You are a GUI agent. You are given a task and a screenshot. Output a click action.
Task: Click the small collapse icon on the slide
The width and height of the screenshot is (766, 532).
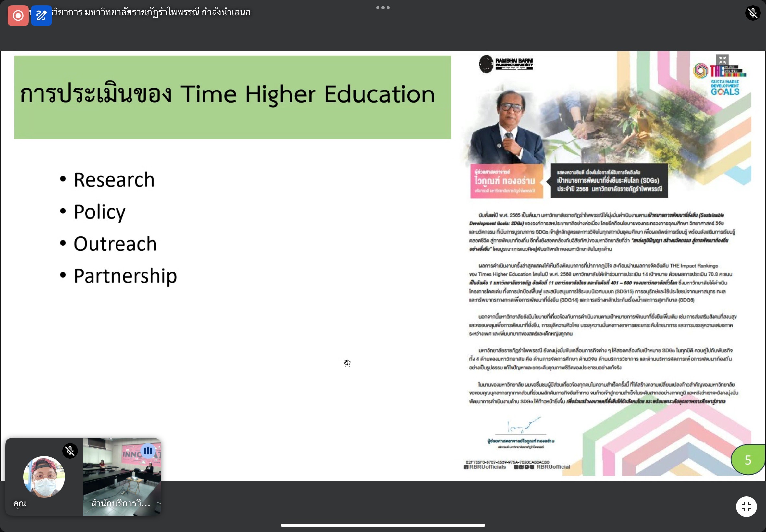click(722, 60)
